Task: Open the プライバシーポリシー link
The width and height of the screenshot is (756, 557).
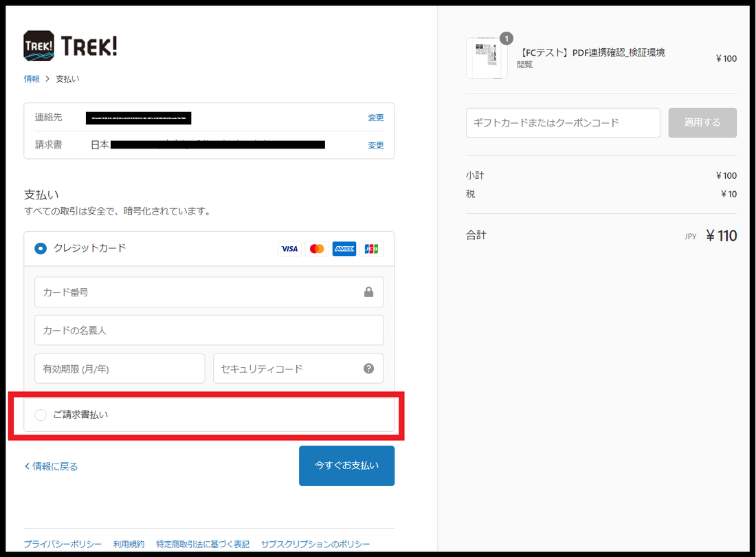Action: (63, 544)
